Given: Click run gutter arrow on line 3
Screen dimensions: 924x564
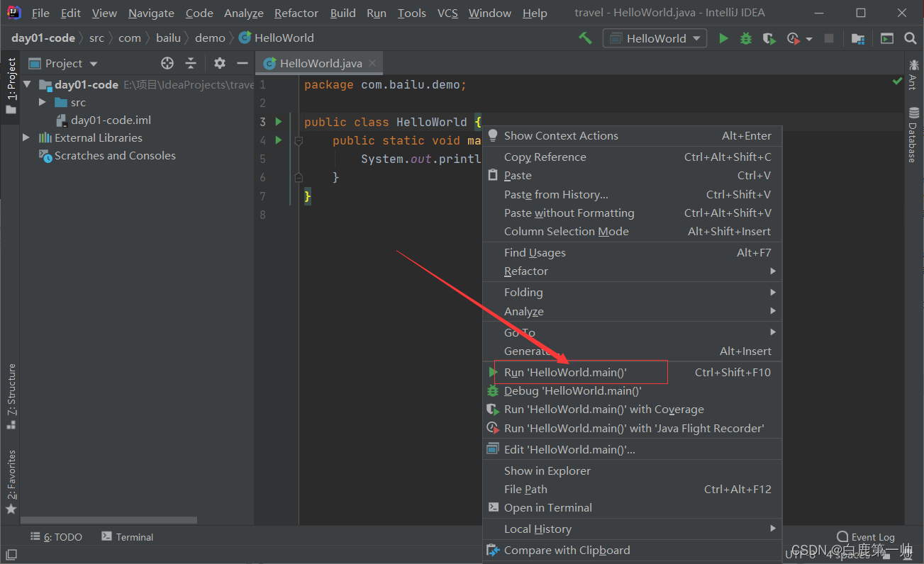Looking at the screenshot, I should [x=279, y=121].
